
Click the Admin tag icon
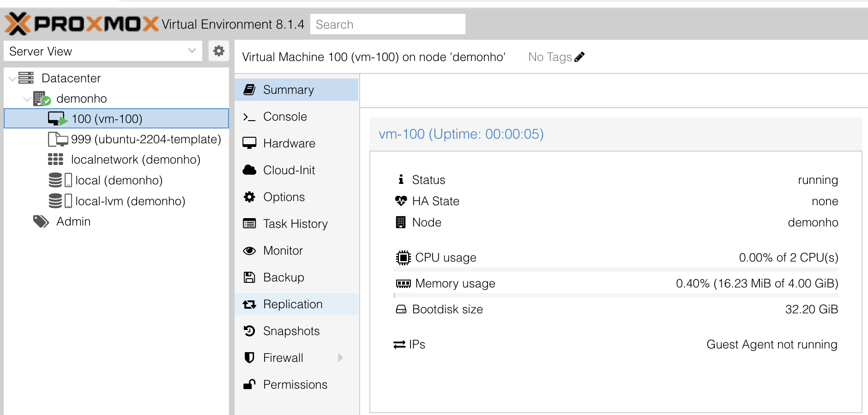[x=41, y=221]
